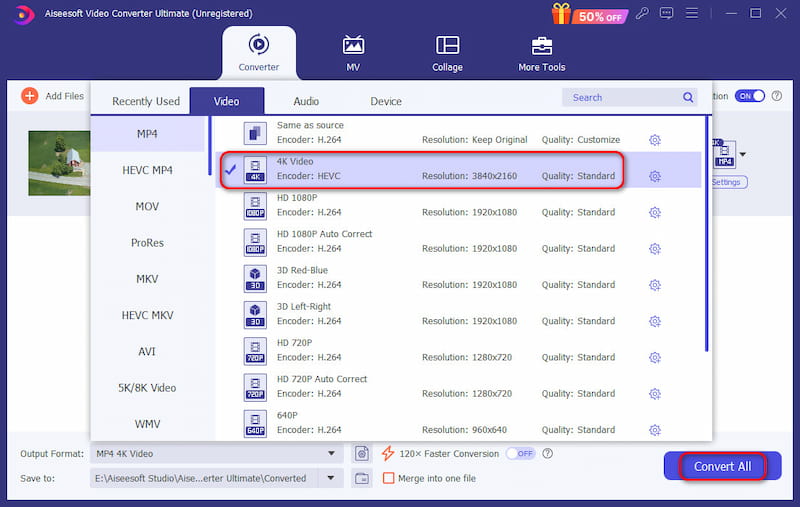
Task: Open settings gear for HD 720P Auto Correct
Action: click(x=655, y=394)
